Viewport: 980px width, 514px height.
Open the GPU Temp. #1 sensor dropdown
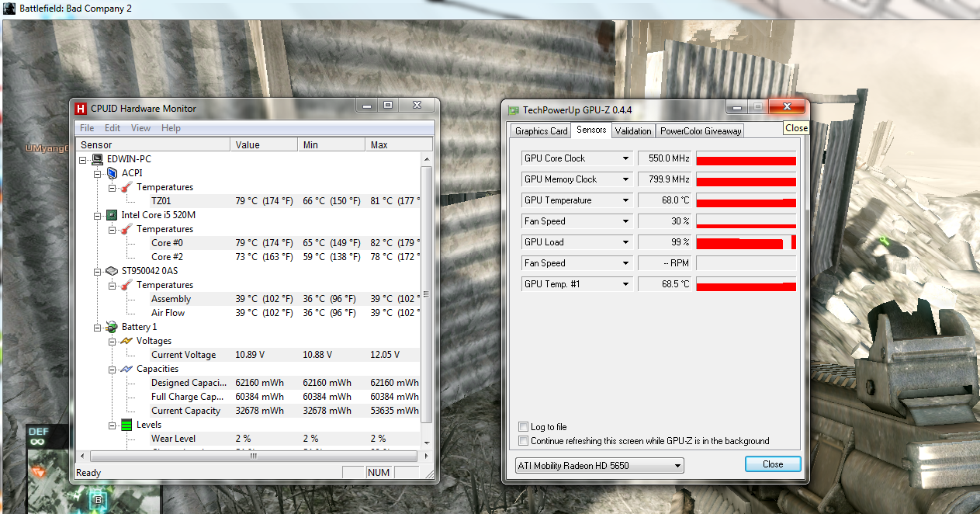click(625, 284)
